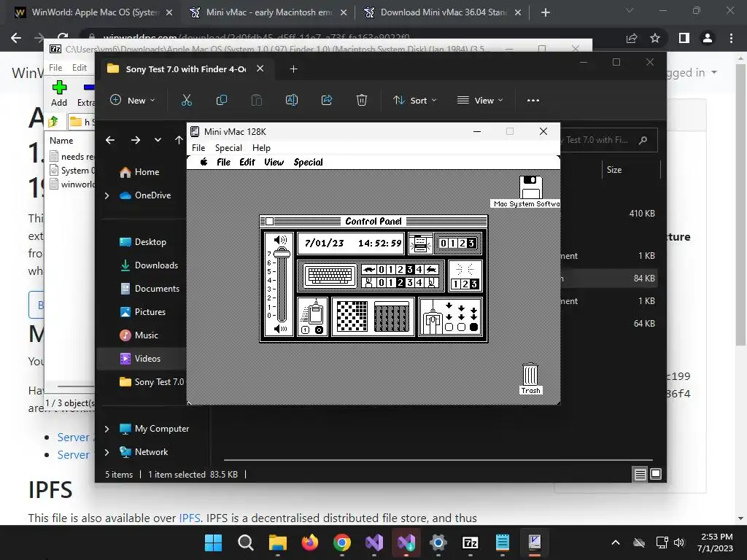Open the 7-Zip taskbar icon

(x=471, y=542)
